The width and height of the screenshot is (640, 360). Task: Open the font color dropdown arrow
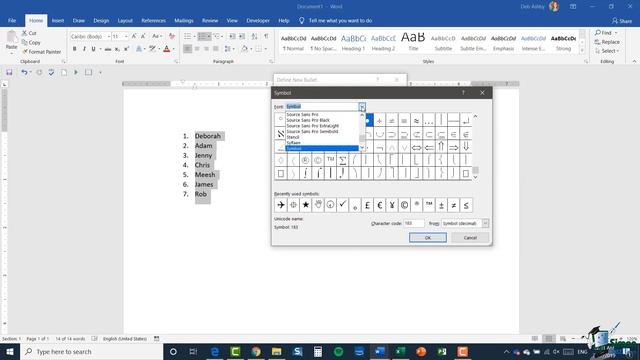[173, 49]
